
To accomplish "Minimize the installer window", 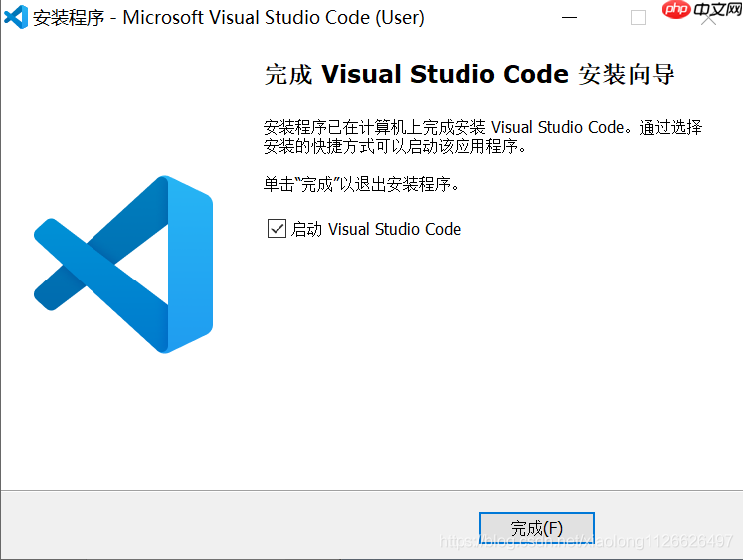I will pos(569,18).
